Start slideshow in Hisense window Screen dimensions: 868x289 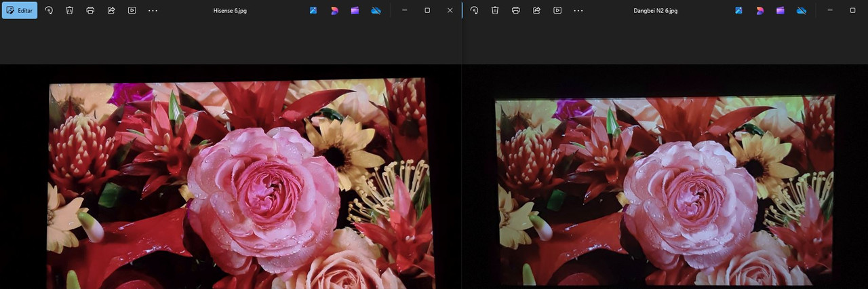tap(132, 10)
